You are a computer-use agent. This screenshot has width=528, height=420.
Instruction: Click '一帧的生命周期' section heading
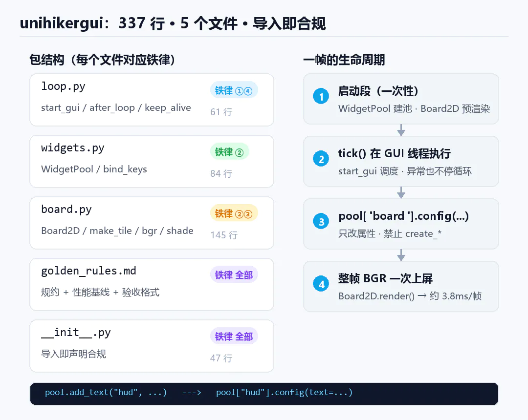point(344,60)
